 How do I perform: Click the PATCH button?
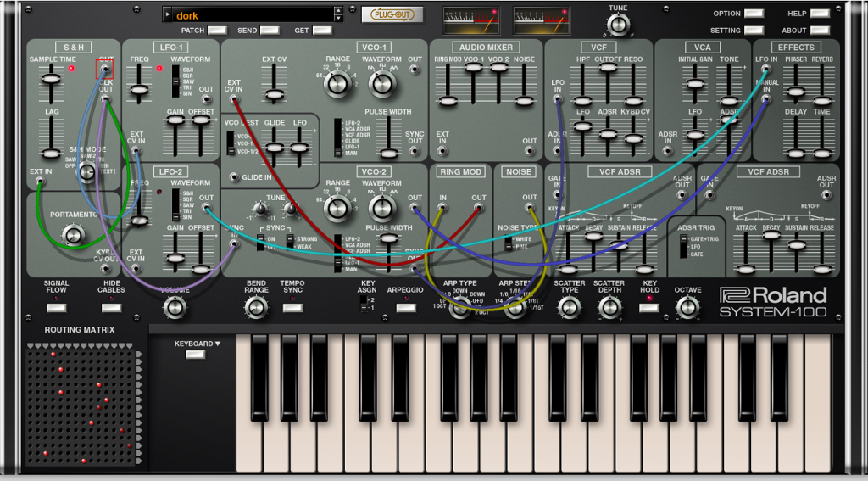218,31
